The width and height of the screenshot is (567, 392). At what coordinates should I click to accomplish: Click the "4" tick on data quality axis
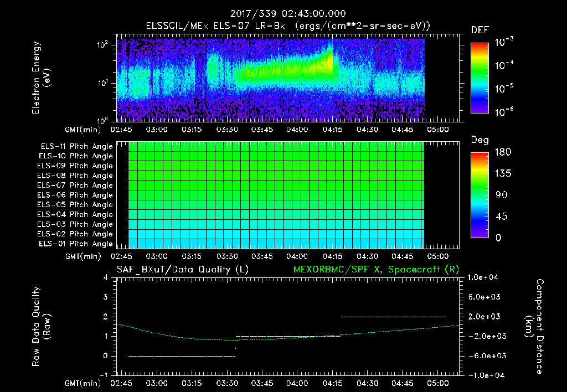click(105, 278)
